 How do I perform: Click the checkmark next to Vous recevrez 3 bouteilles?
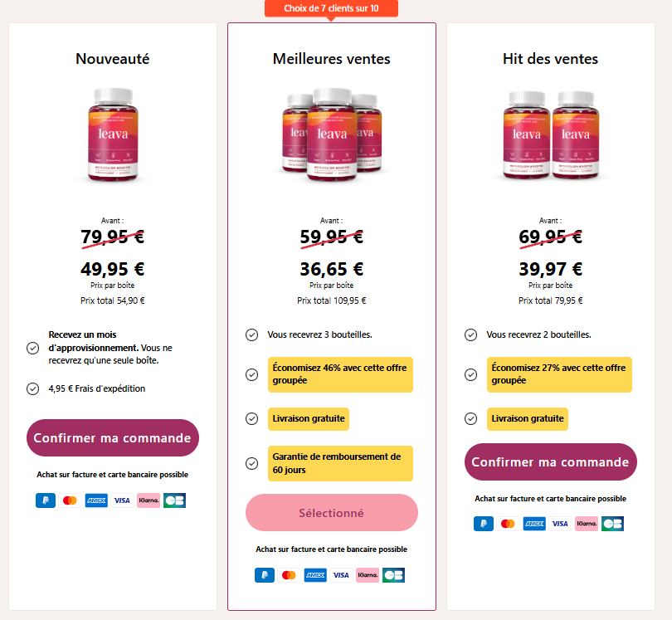point(251,334)
